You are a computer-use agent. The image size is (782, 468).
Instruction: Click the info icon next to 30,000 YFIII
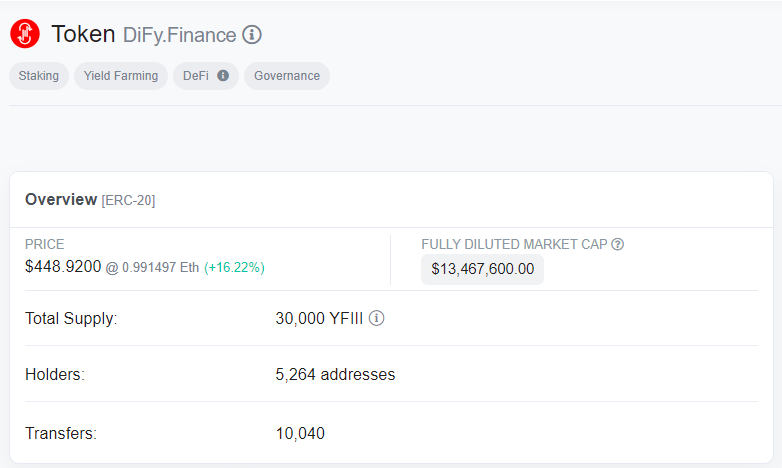coord(377,318)
